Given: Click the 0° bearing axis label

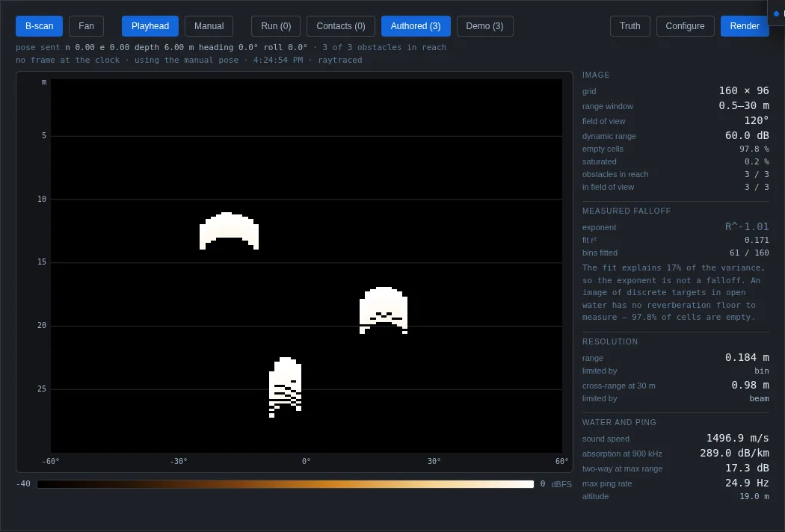Looking at the screenshot, I should pyautogui.click(x=306, y=462).
